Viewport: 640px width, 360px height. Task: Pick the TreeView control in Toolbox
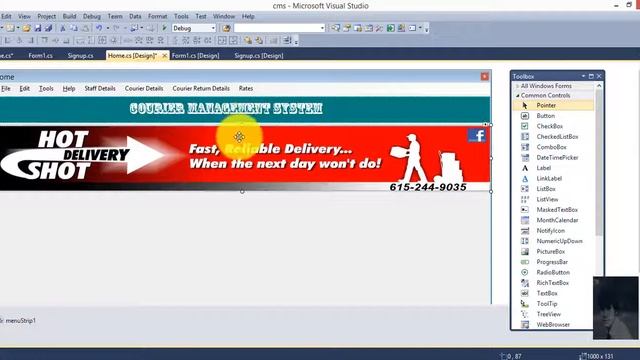coord(553,314)
